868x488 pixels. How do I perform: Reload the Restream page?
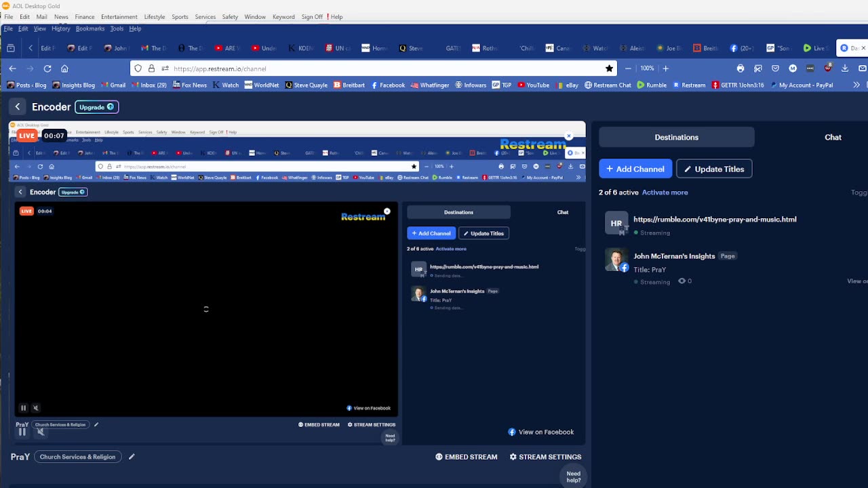(47, 68)
